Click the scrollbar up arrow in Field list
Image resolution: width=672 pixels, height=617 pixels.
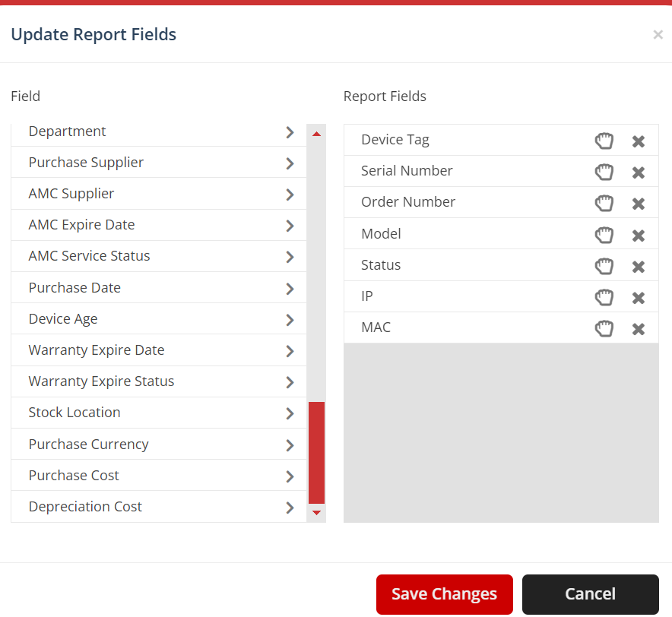(x=316, y=134)
